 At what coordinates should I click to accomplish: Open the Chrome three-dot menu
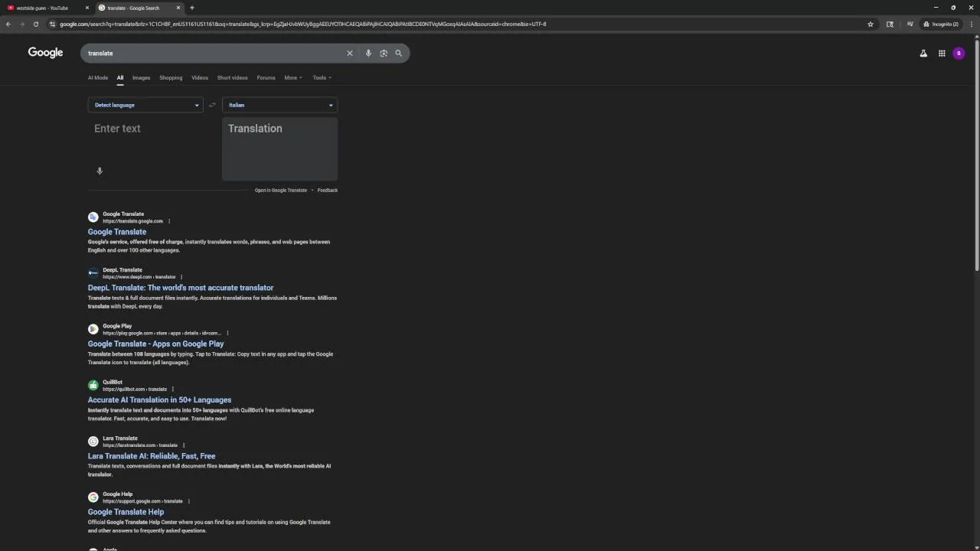click(x=971, y=24)
